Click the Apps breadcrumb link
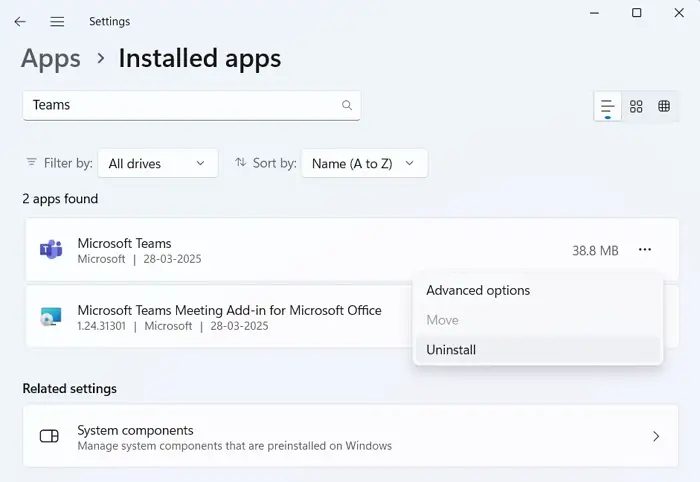The height and width of the screenshot is (482, 700). point(50,58)
